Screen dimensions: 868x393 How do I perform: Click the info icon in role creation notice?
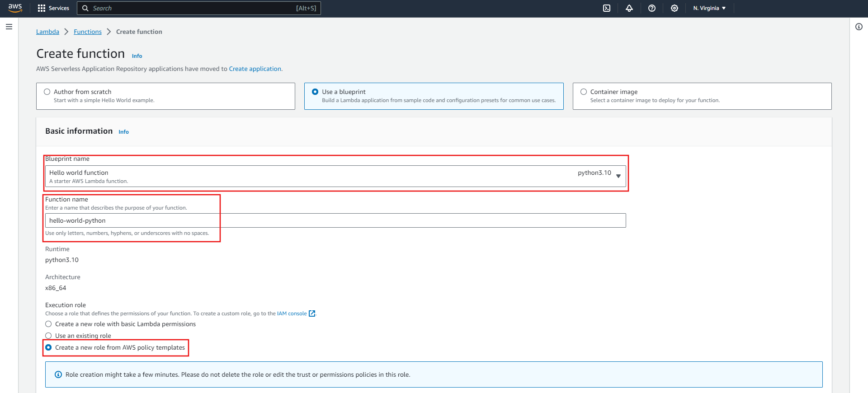pos(58,374)
